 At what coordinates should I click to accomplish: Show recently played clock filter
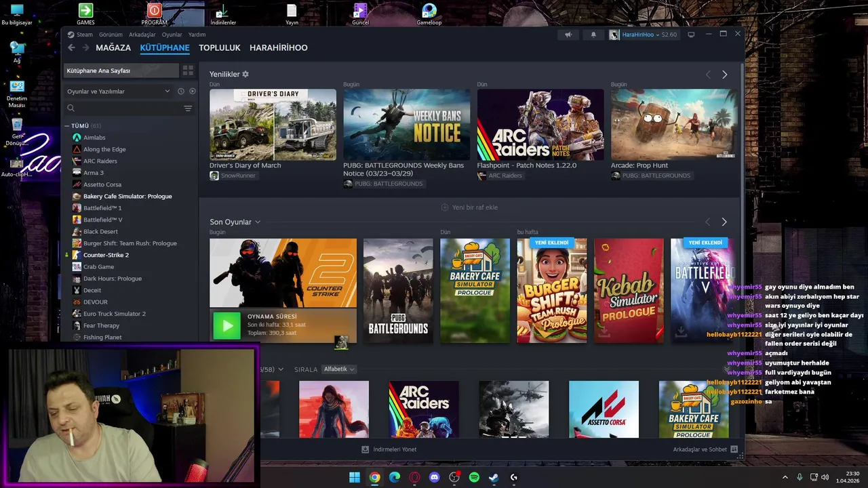tap(181, 91)
